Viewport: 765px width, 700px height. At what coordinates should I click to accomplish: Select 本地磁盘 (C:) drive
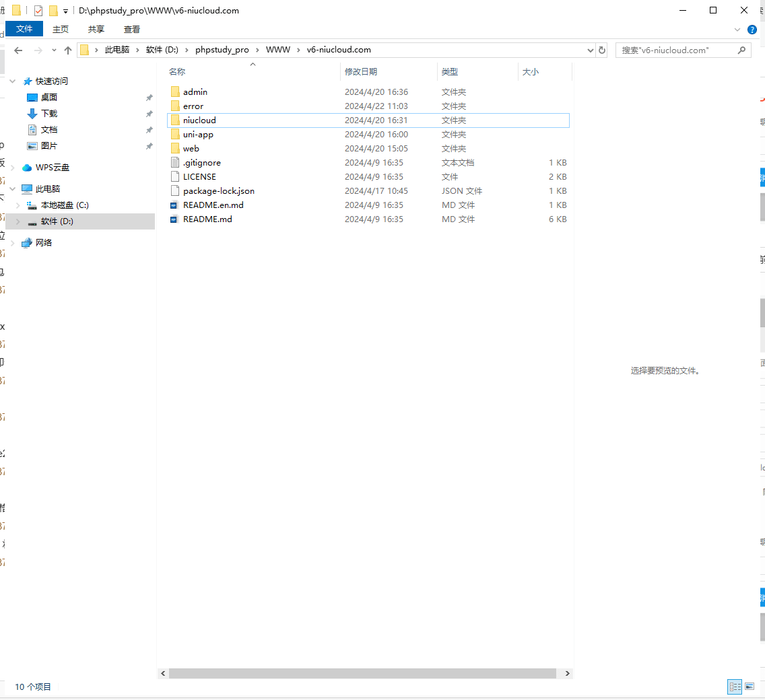pyautogui.click(x=65, y=205)
